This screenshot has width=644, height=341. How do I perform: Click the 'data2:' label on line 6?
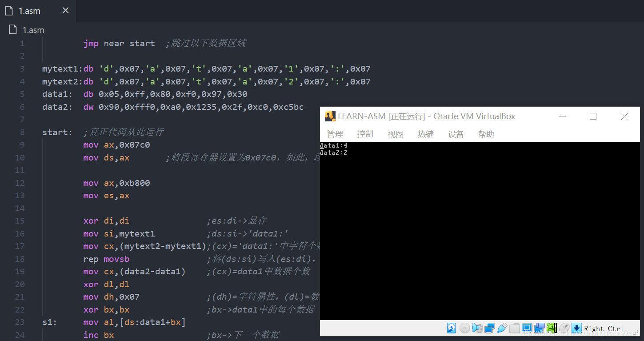[x=57, y=107]
